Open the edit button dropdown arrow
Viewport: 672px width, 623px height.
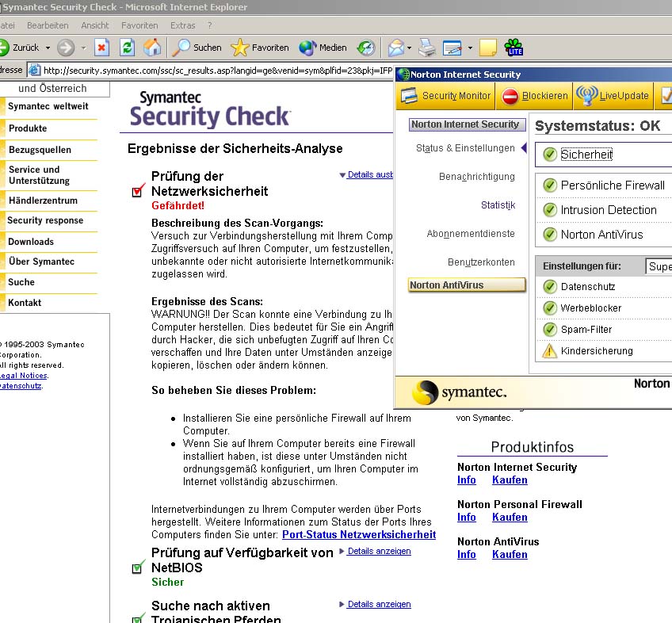tap(470, 48)
